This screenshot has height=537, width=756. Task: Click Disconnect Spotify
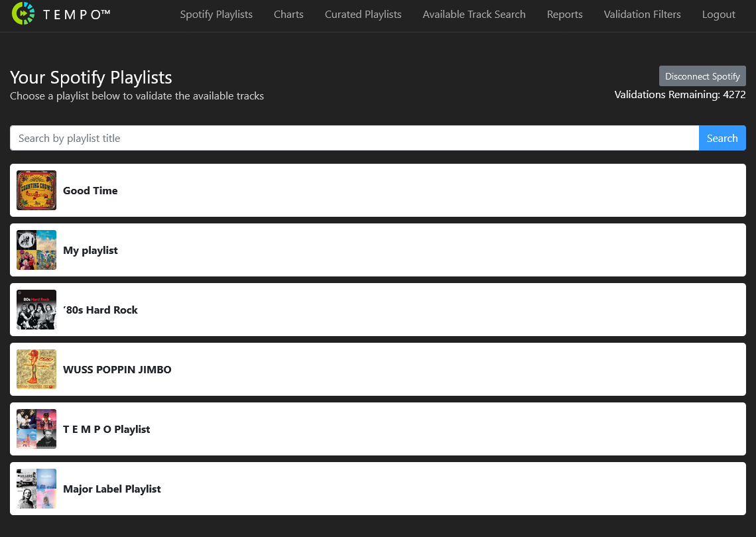pos(702,76)
